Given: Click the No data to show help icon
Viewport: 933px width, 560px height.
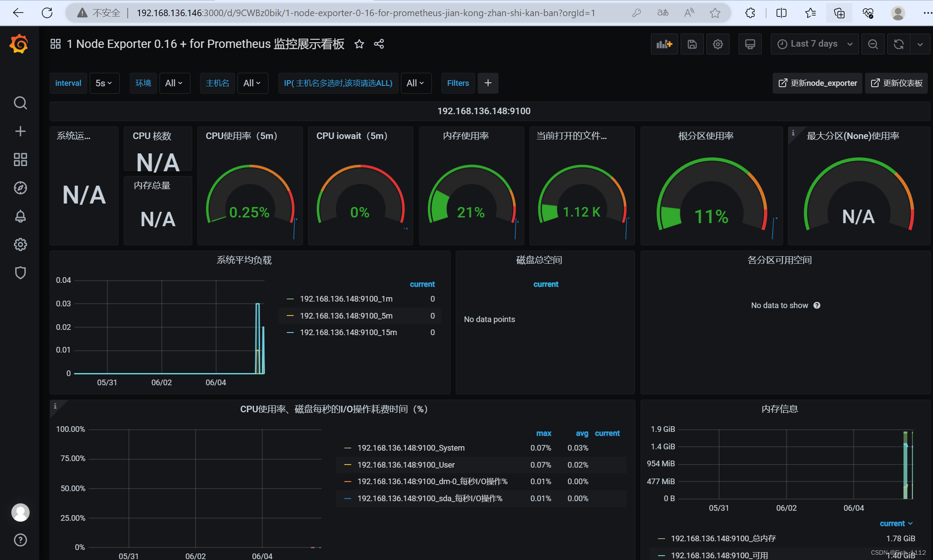Looking at the screenshot, I should 817,305.
